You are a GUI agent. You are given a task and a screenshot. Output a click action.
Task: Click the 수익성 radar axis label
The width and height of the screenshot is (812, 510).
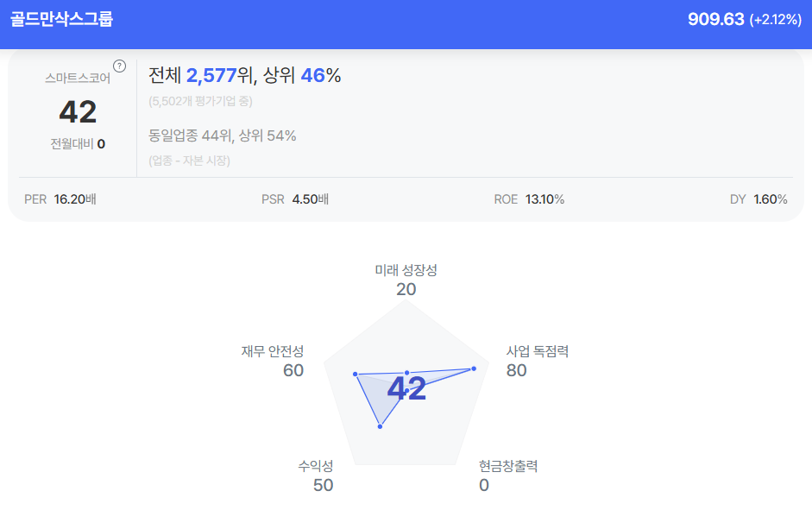316,466
